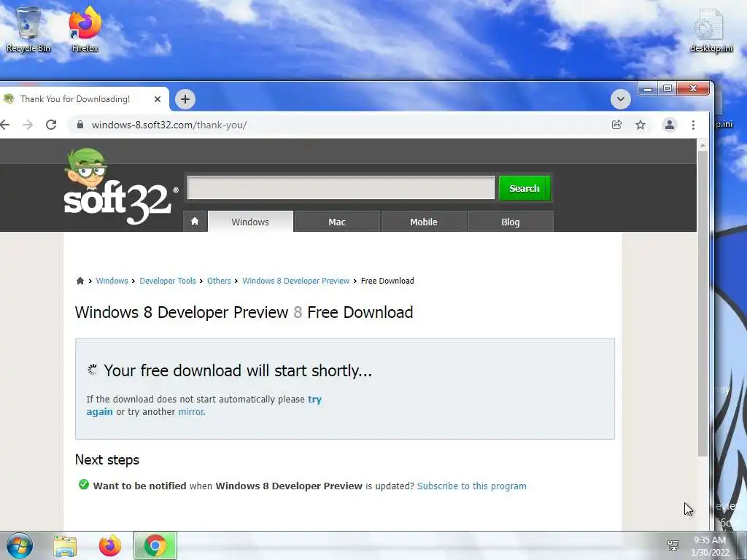This screenshot has width=747, height=560.
Task: Share this page icon
Action: (x=616, y=125)
